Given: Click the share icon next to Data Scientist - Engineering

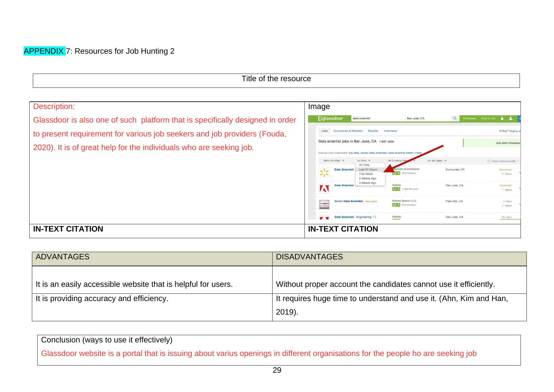Looking at the screenshot, I should 374,217.
